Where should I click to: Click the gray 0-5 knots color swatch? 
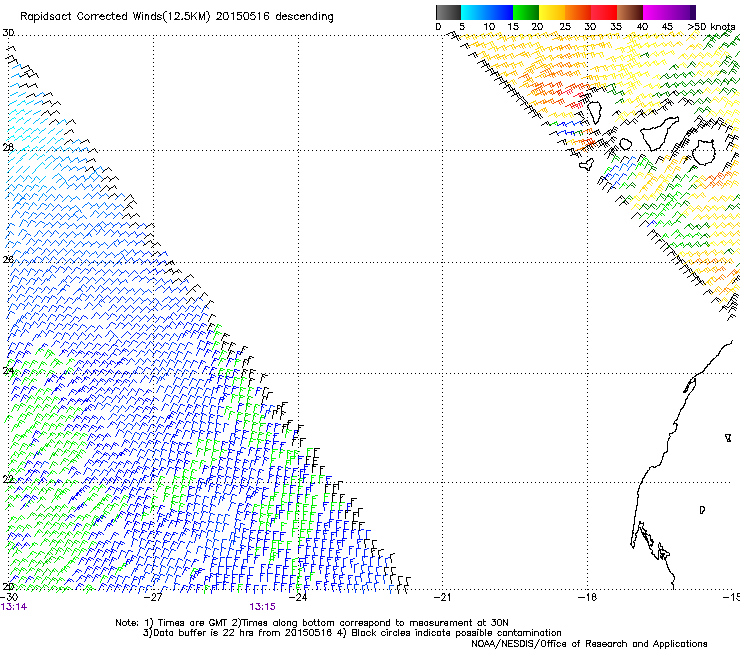click(x=448, y=12)
